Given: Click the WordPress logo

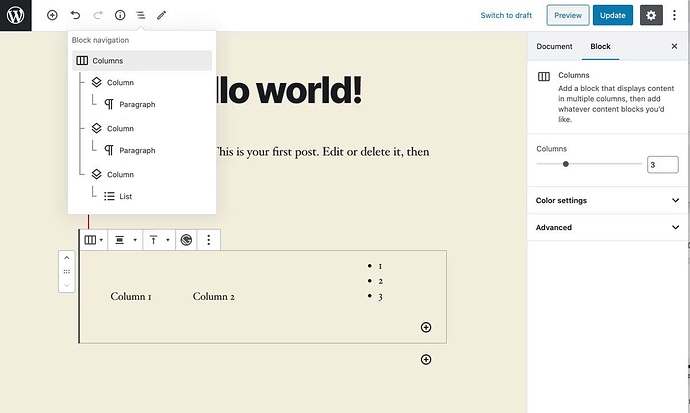Looking at the screenshot, I should 15,15.
